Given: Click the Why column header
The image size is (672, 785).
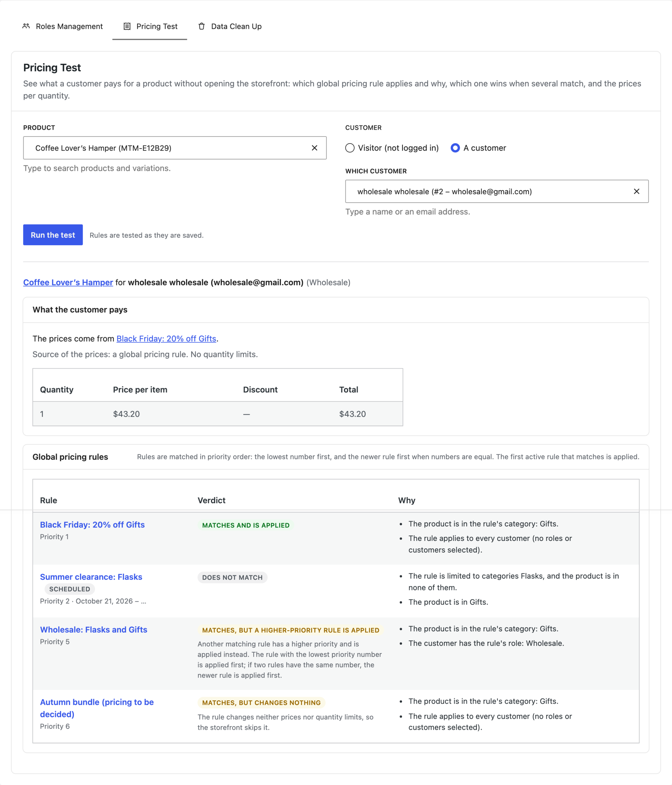Looking at the screenshot, I should click(x=407, y=500).
